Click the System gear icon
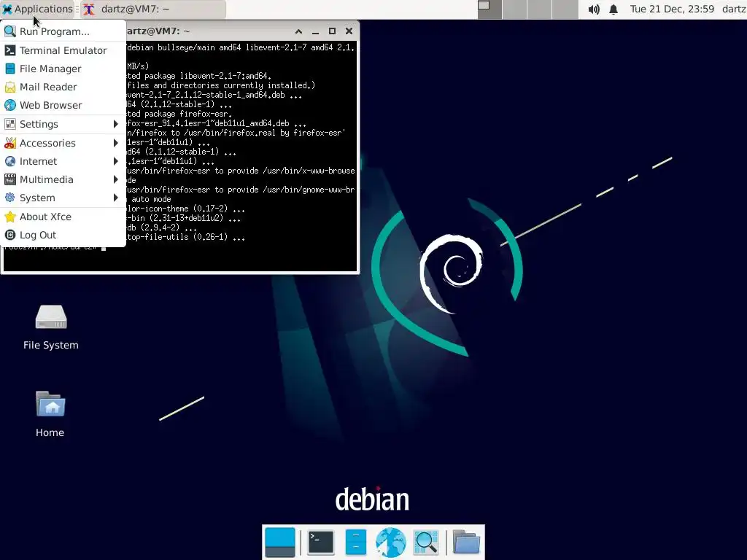 [10, 198]
